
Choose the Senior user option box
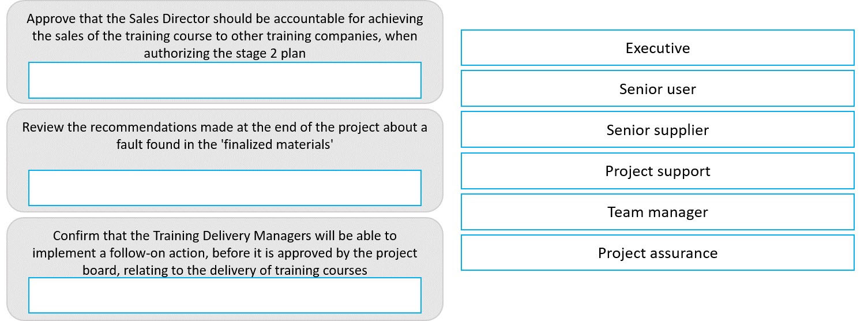click(657, 89)
